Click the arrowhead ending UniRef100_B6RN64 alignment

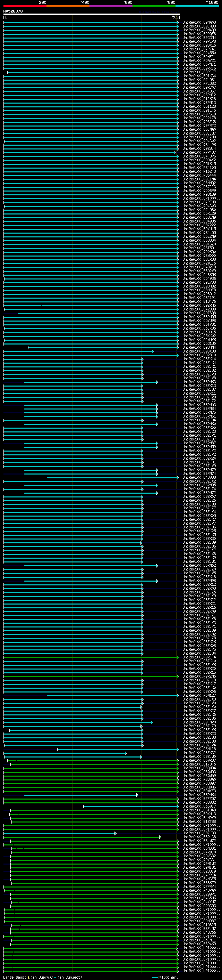click(137, 795)
